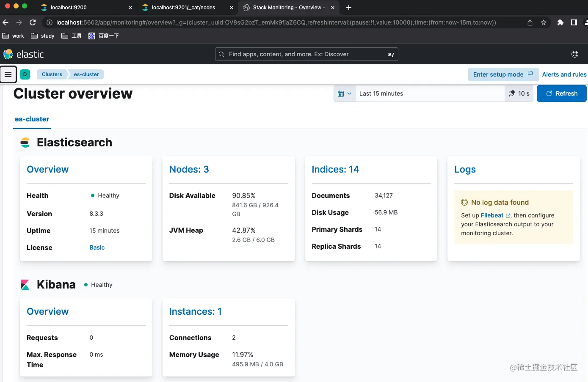Click the Elasticsearch logo icon
Viewport: 588px width, 382px height.
click(25, 143)
